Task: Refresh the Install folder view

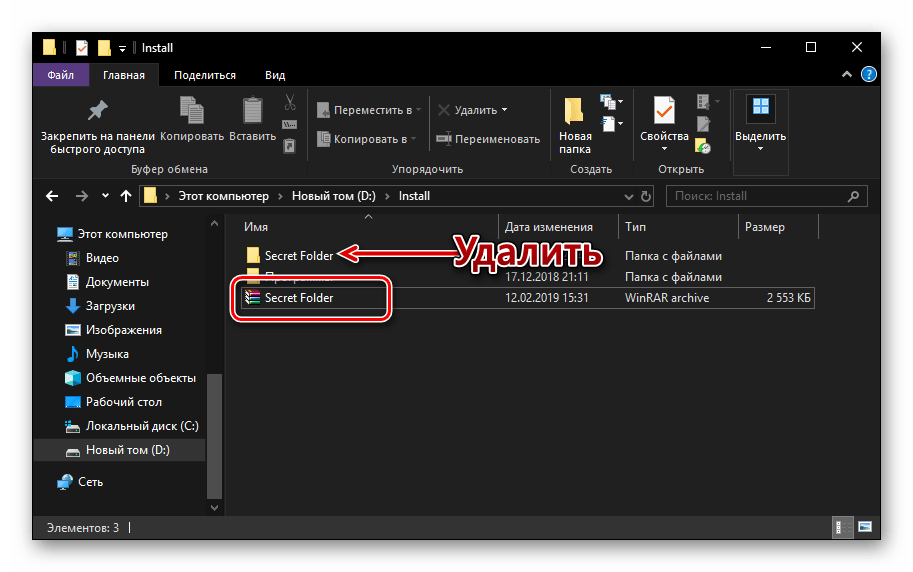Action: pyautogui.click(x=646, y=196)
